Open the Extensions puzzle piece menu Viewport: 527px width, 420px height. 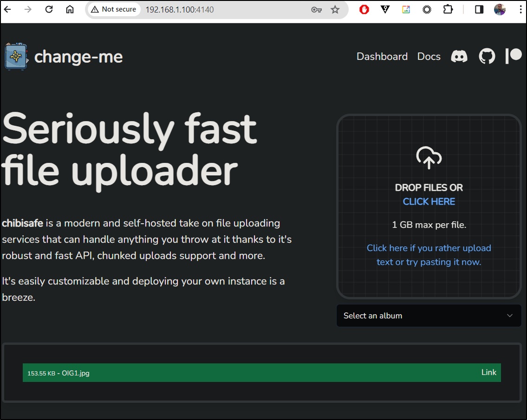pos(448,9)
